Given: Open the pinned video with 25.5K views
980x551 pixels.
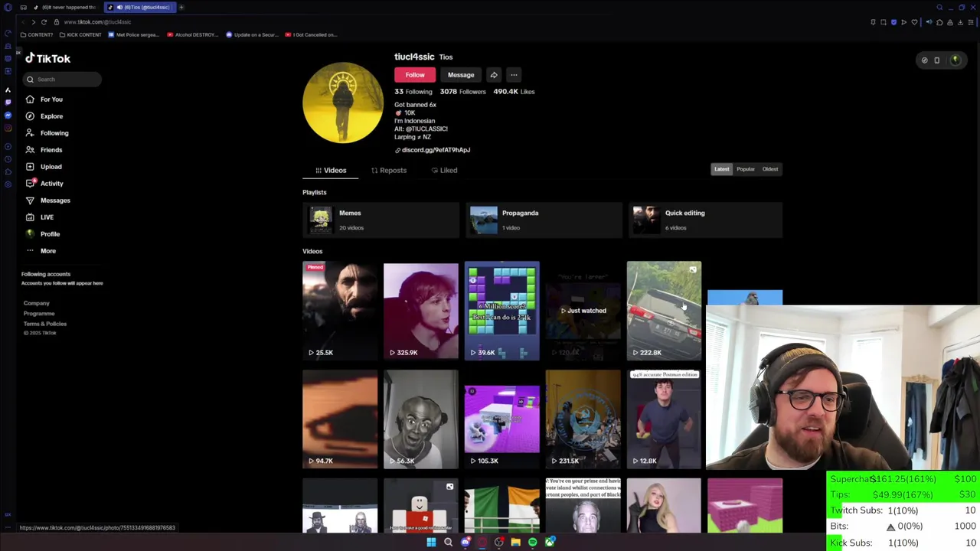Looking at the screenshot, I should tap(340, 311).
